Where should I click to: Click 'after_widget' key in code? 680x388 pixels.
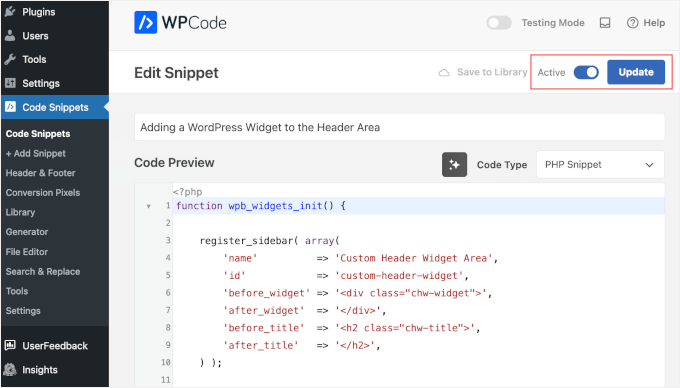click(x=263, y=311)
